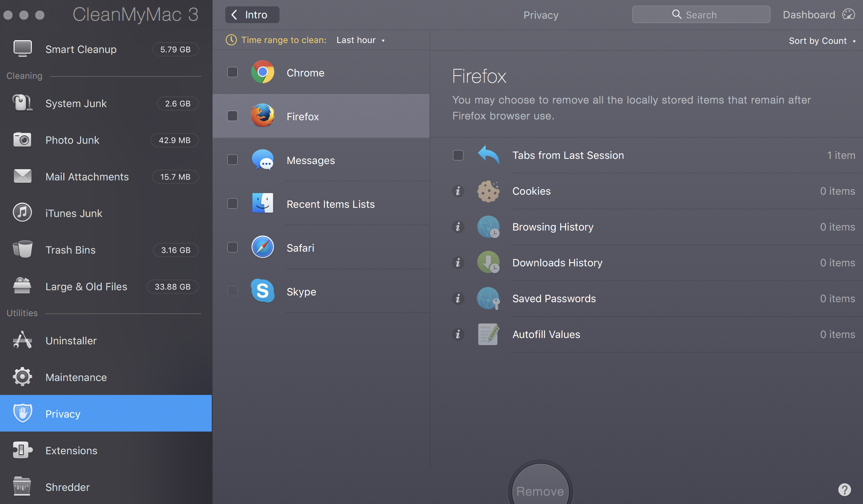Check the Firefox checkbox
863x504 pixels.
tap(232, 116)
